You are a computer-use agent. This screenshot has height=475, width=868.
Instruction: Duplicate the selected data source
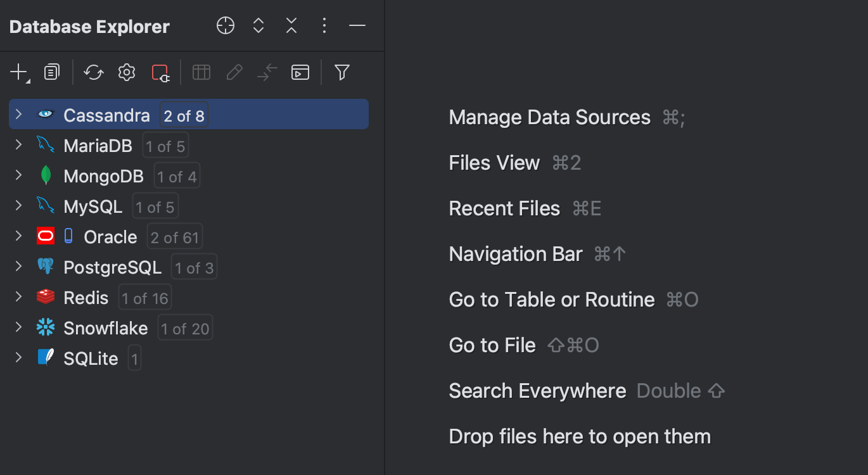pos(51,72)
